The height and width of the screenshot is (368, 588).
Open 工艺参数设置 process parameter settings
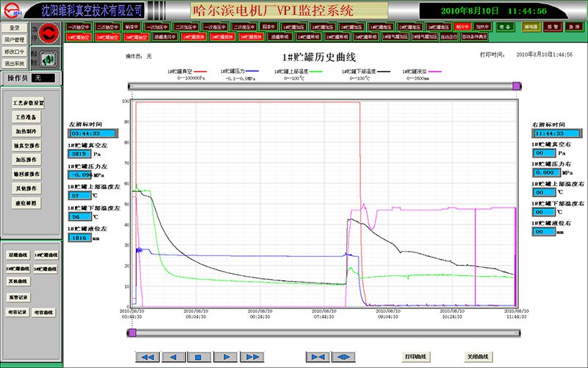29,102
